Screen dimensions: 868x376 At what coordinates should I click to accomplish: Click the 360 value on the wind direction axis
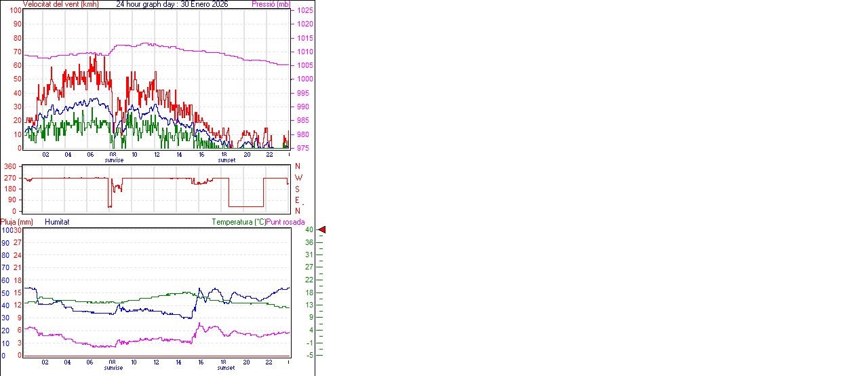pyautogui.click(x=10, y=166)
